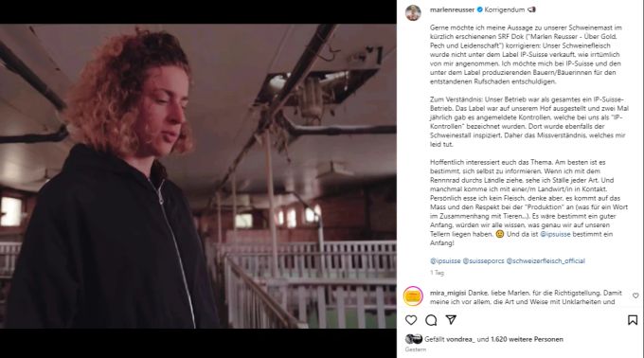644x358 pixels.
Task: Open comment bubble icon
Action: 431,320
